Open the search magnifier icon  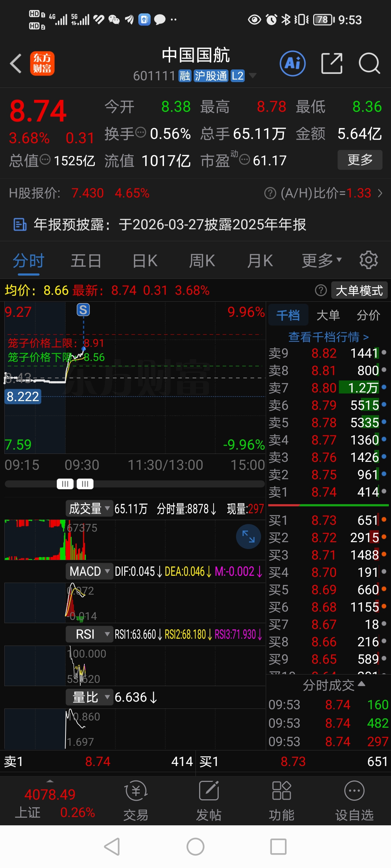pyautogui.click(x=369, y=63)
